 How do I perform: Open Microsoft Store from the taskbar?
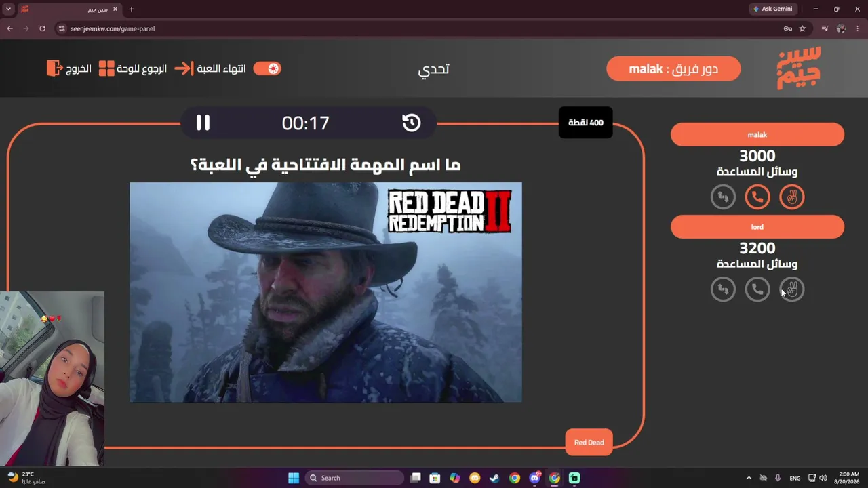coord(435,478)
